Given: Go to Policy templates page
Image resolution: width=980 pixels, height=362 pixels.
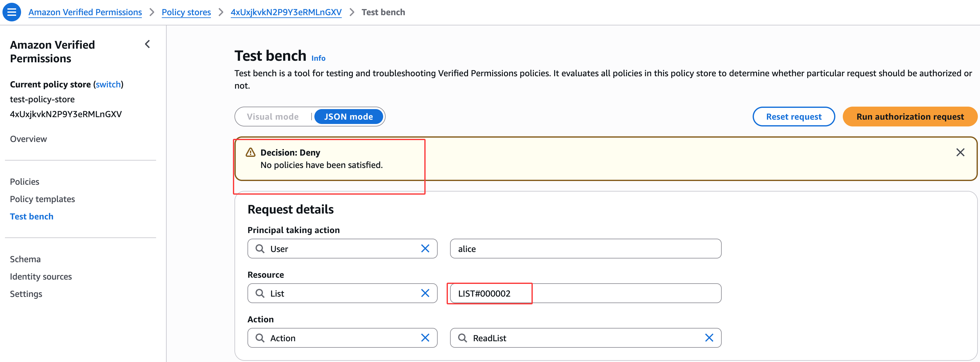Looking at the screenshot, I should (x=42, y=199).
